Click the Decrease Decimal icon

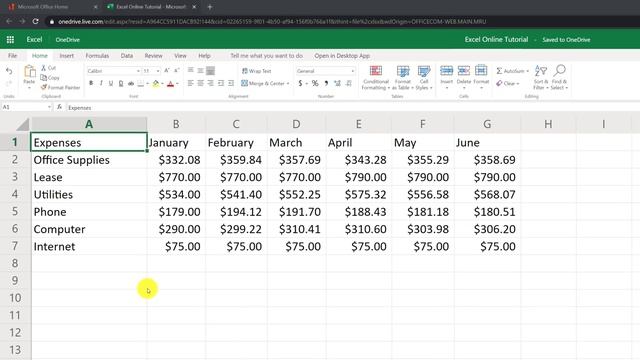[x=349, y=83]
